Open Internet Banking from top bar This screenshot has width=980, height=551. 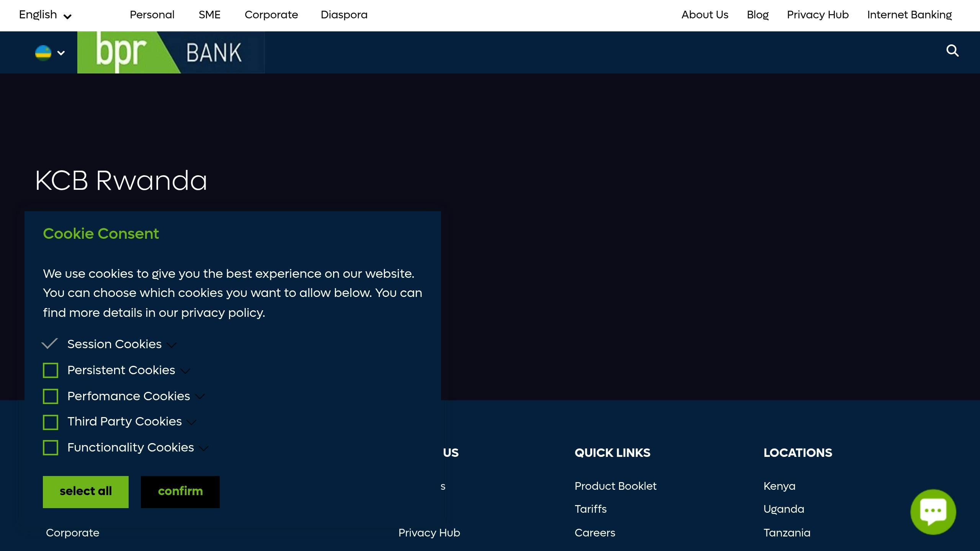909,15
